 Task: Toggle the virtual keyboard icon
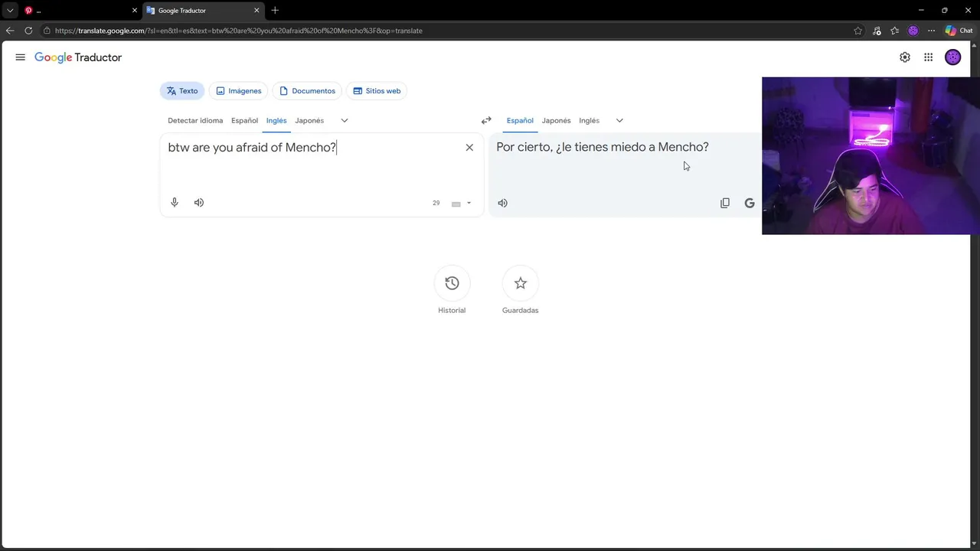pyautogui.click(x=456, y=204)
